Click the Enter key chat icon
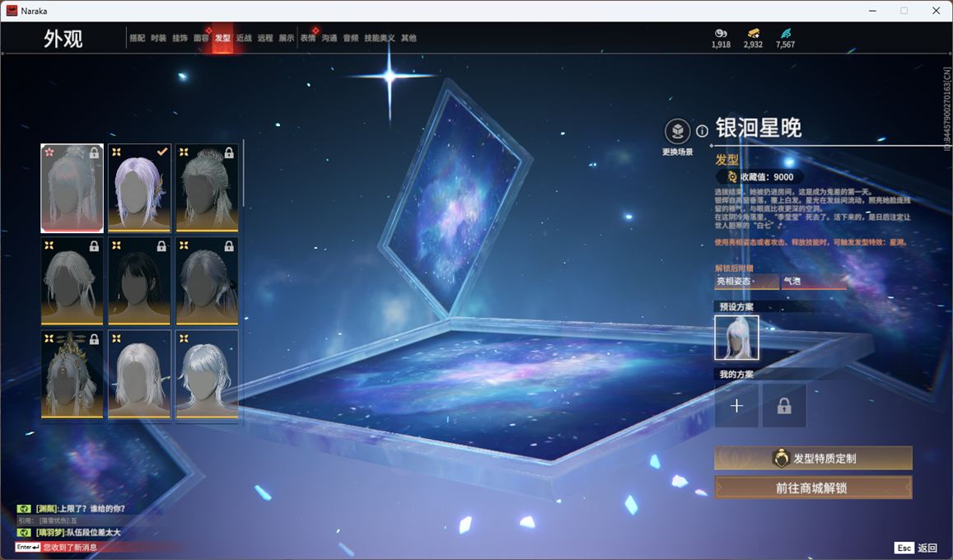Image resolution: width=953 pixels, height=560 pixels. pos(28,547)
